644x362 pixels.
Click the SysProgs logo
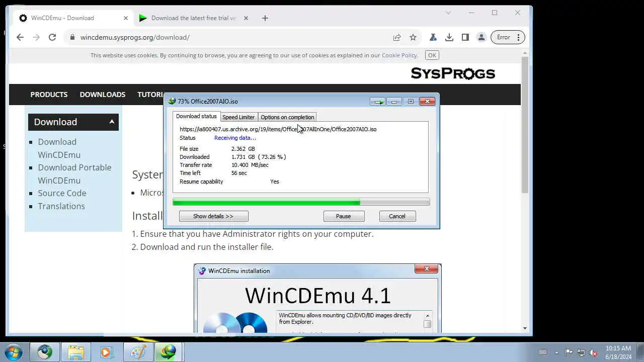click(x=453, y=73)
